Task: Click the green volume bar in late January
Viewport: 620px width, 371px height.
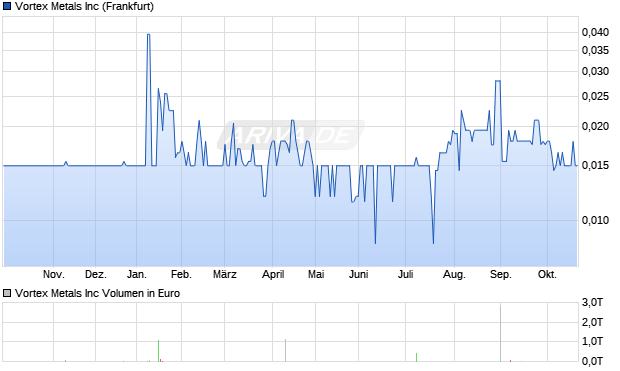Action: click(x=159, y=351)
